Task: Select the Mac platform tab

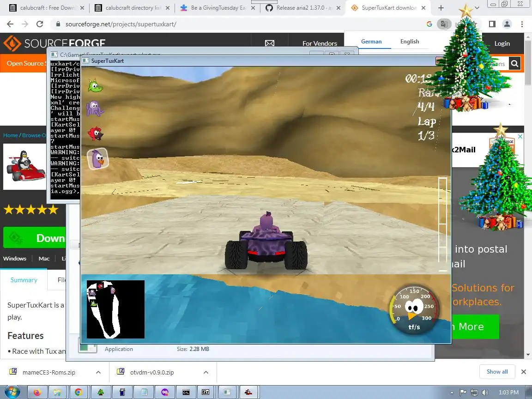Action: click(x=44, y=259)
